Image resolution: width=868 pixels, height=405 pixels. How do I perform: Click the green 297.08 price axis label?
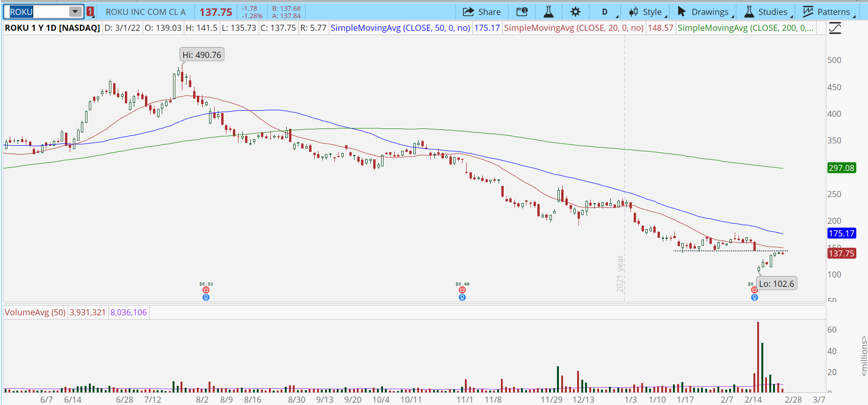click(841, 168)
